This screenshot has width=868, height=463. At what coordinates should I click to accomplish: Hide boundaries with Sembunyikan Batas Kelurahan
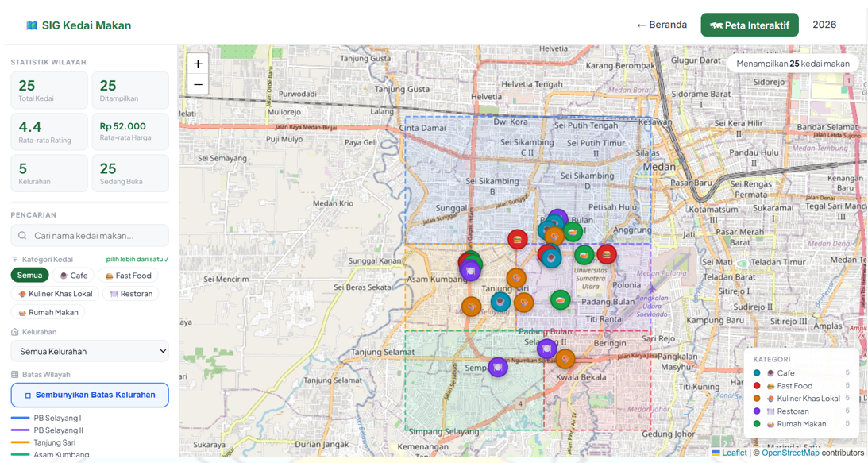click(90, 395)
